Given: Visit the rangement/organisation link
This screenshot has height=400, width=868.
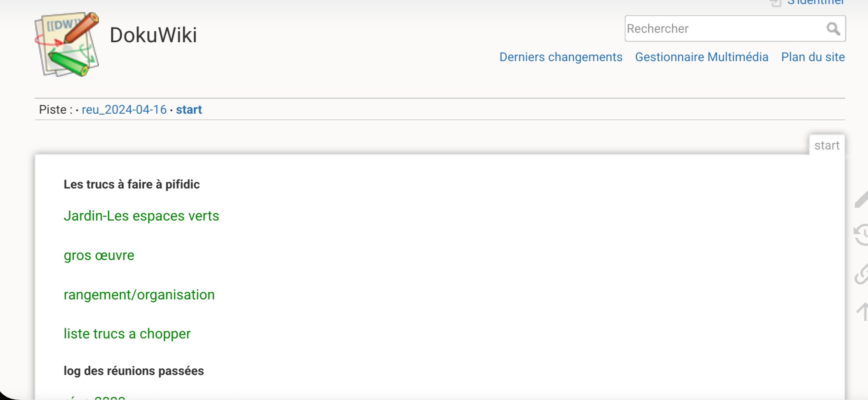Looking at the screenshot, I should 139,295.
